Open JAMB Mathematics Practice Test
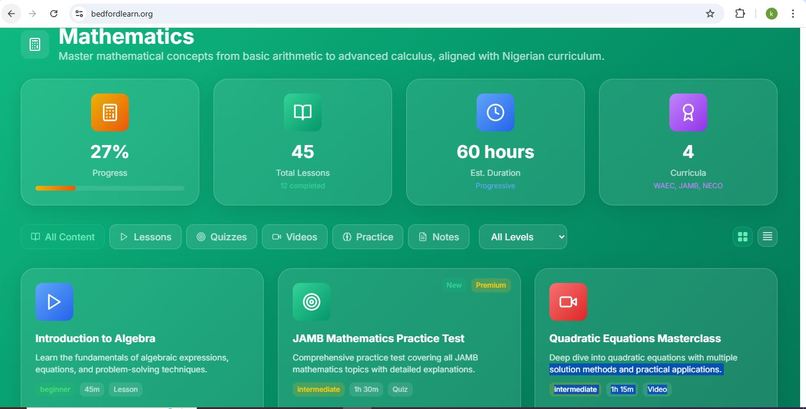This screenshot has width=806, height=409. tap(378, 338)
